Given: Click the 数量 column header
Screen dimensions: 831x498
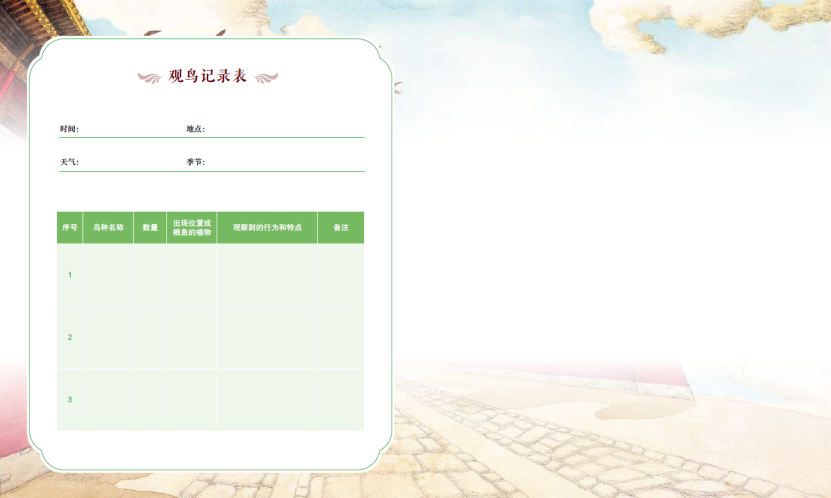Looking at the screenshot, I should pyautogui.click(x=150, y=228).
